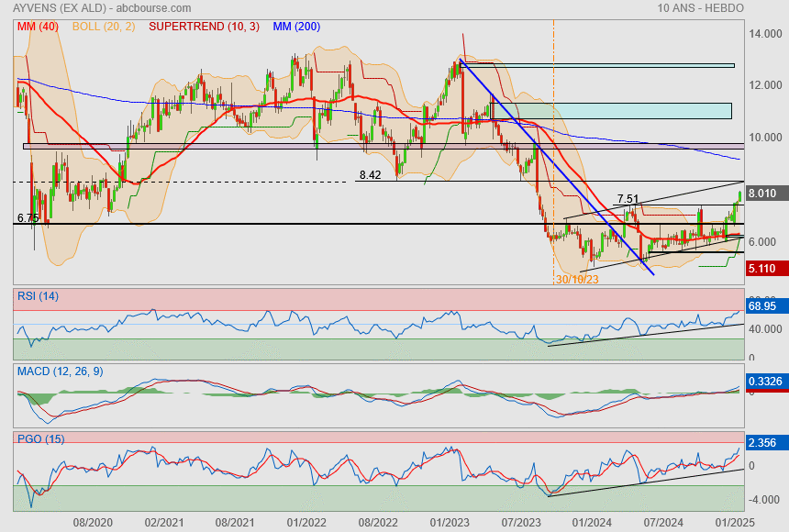Screen dimensions: 789x532
Task: Click the 6.75 support level label
Action: 28,218
